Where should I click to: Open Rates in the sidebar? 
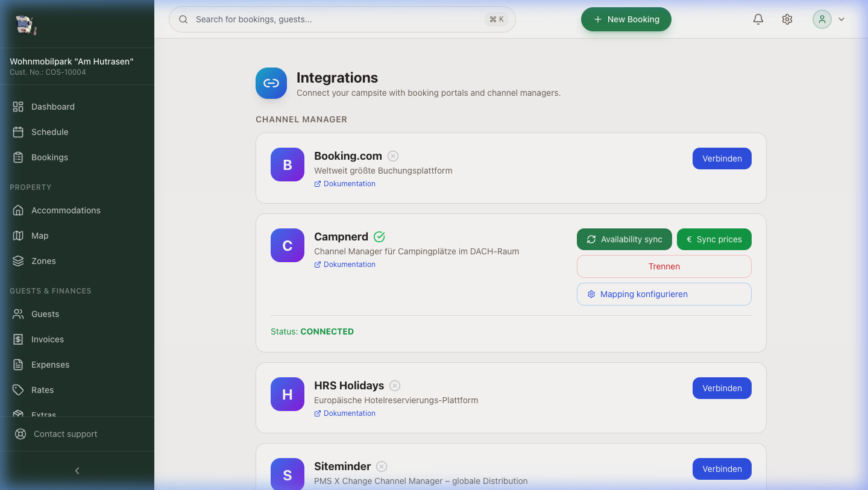pyautogui.click(x=77, y=390)
